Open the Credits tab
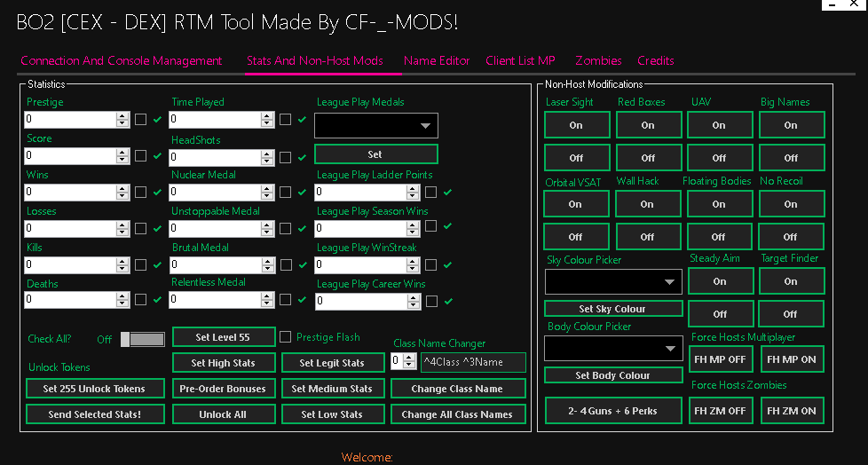The image size is (868, 465). (655, 61)
